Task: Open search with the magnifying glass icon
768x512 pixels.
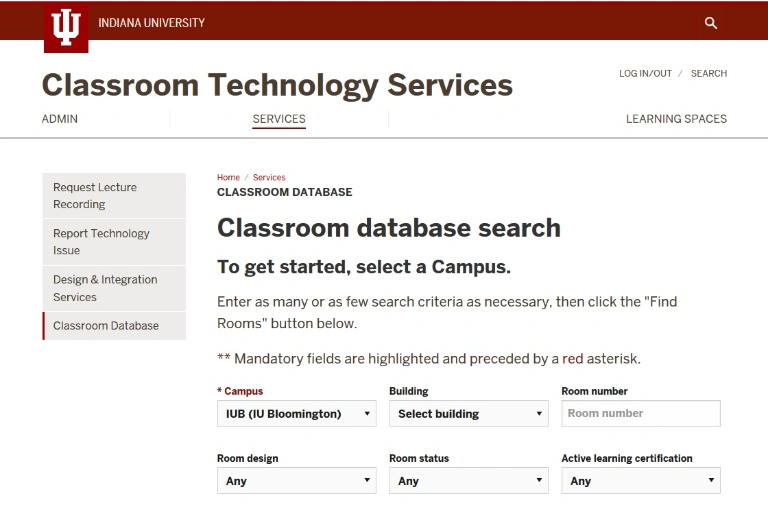Action: pyautogui.click(x=711, y=23)
